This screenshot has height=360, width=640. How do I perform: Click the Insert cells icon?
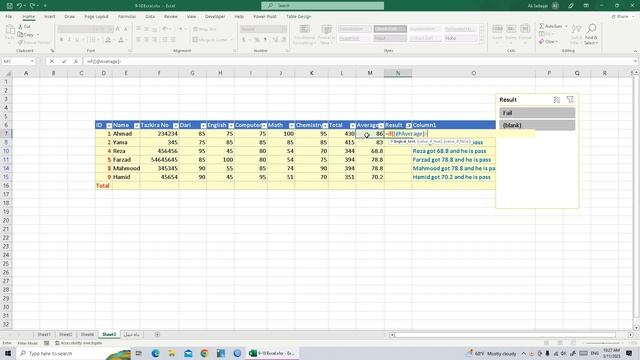(497, 29)
